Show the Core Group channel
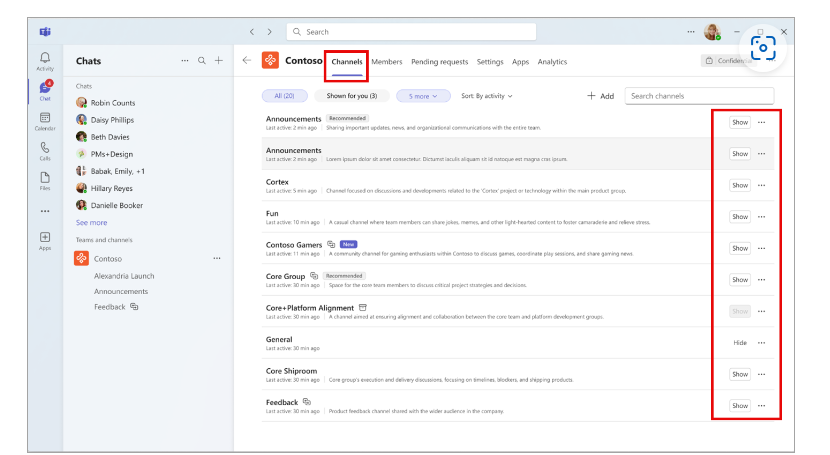Image resolution: width=830 pixels, height=455 pixels. [x=740, y=280]
